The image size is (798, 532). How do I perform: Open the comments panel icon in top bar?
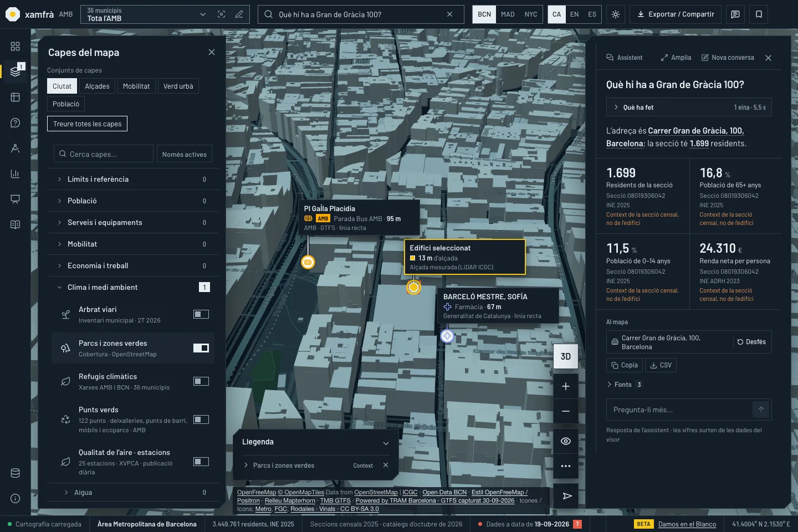735,14
